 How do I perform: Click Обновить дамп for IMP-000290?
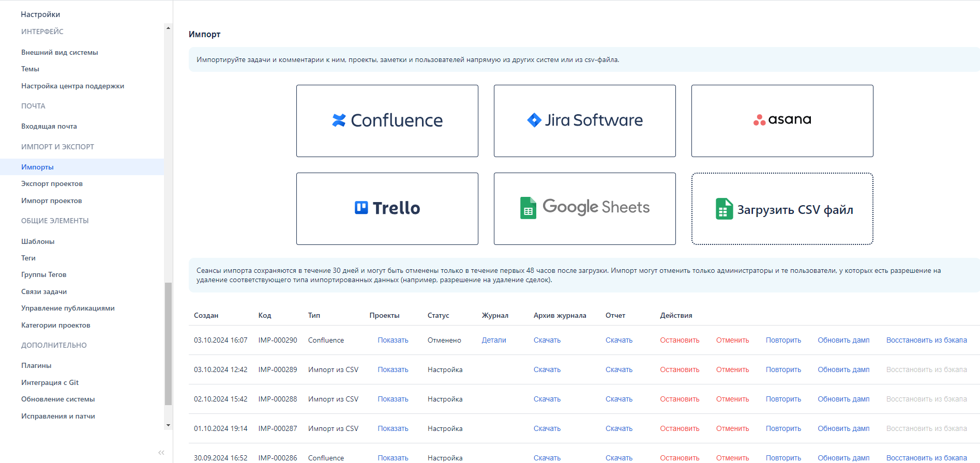pos(843,340)
